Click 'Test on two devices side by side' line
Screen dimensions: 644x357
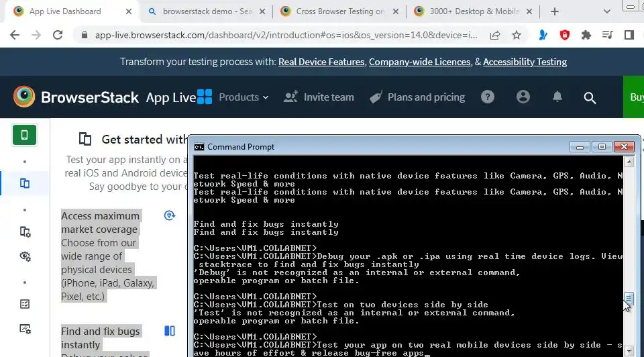click(402, 305)
